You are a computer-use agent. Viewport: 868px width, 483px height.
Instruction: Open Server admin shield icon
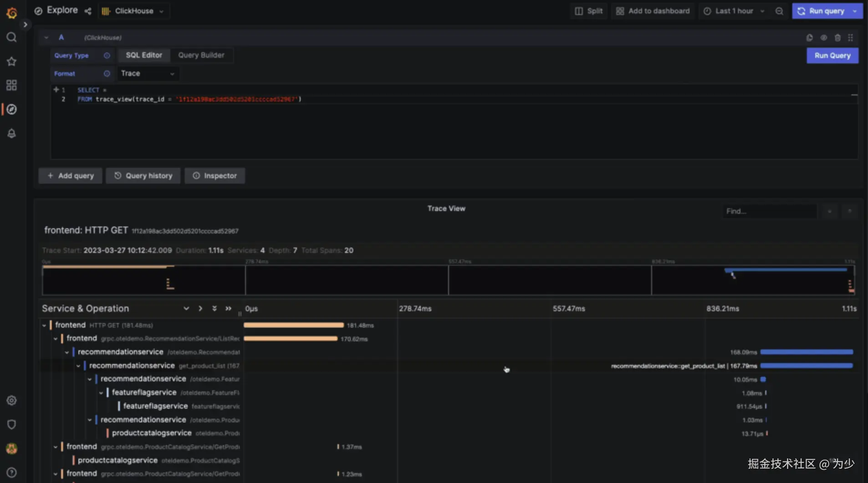coord(12,425)
